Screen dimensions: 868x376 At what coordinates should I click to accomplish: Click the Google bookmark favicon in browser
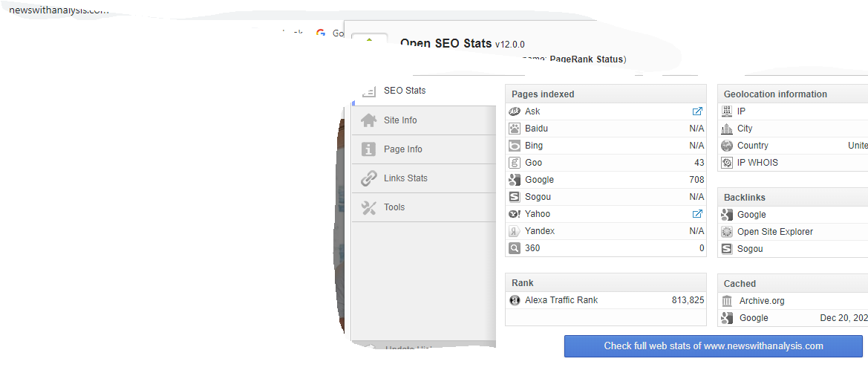click(321, 33)
